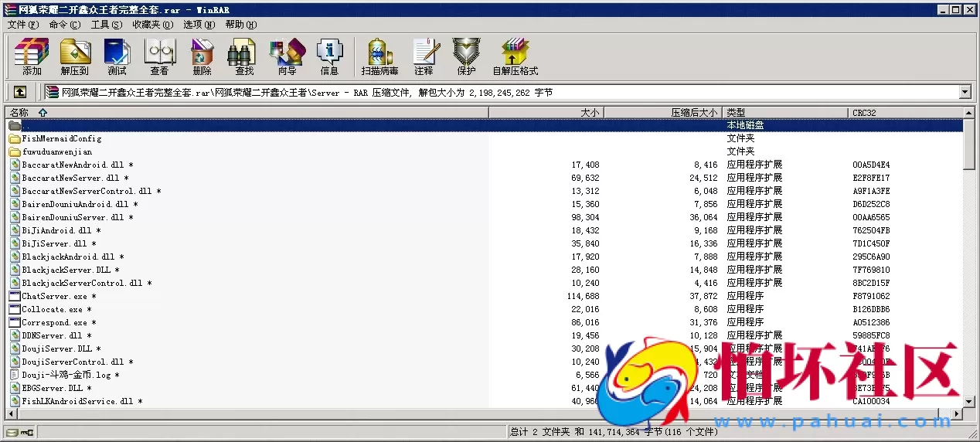Click the Correspond.exe application icon
Viewport: 980px width, 442px height.
pyautogui.click(x=15, y=322)
